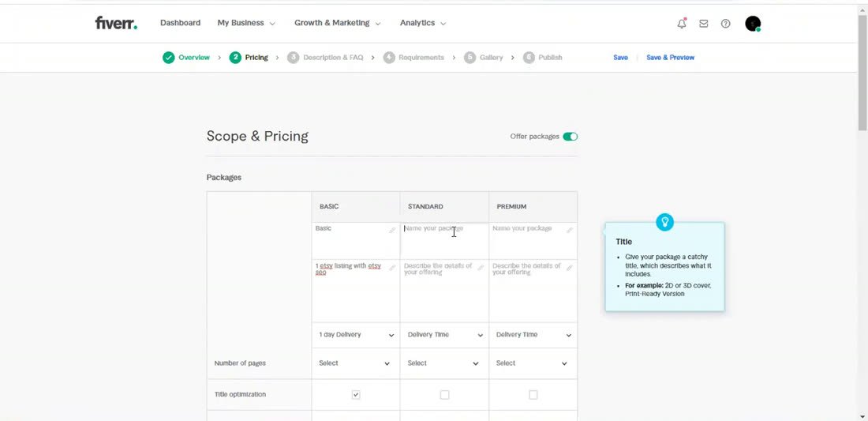Open Standard Number of pages Select dropdown
868x421 pixels.
point(444,363)
